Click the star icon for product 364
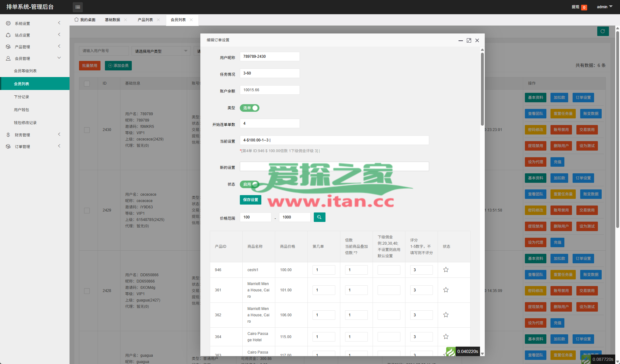Viewport: 620px width, 364px height. pos(446,337)
